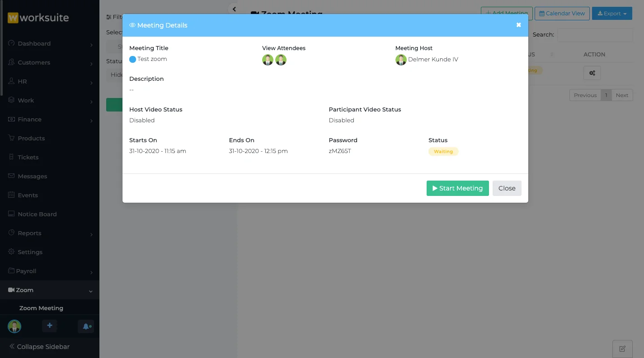
Task: Click the first attendee avatar
Action: tap(268, 60)
